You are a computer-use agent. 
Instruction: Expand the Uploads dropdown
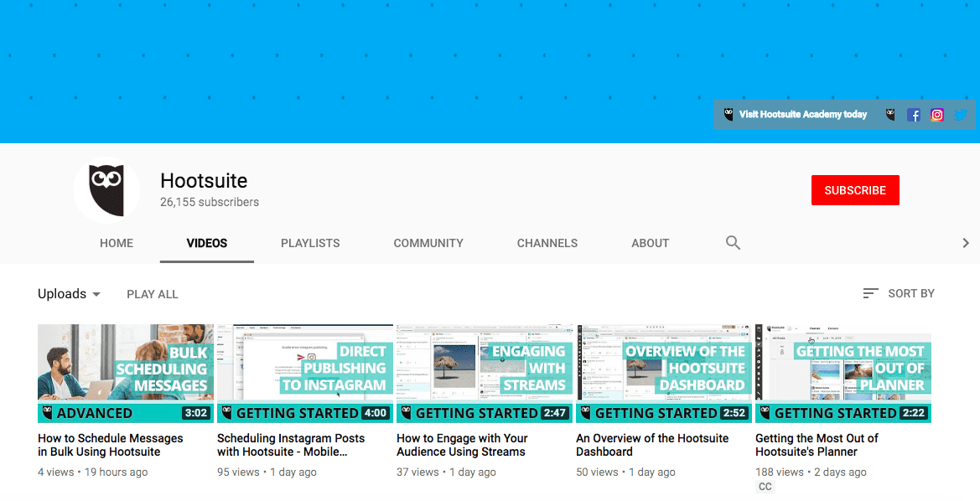(x=69, y=293)
